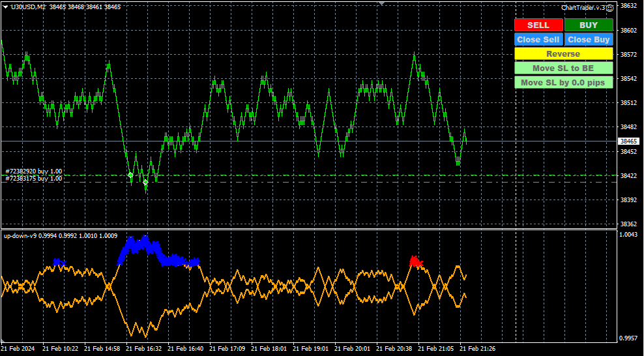
Task: Click time label 21 Feb 14:58
Action: coord(102,349)
